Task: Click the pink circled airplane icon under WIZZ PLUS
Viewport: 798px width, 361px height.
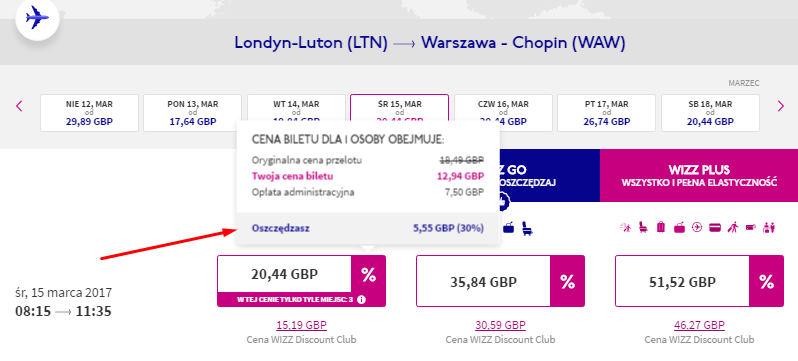Action: 697,227
